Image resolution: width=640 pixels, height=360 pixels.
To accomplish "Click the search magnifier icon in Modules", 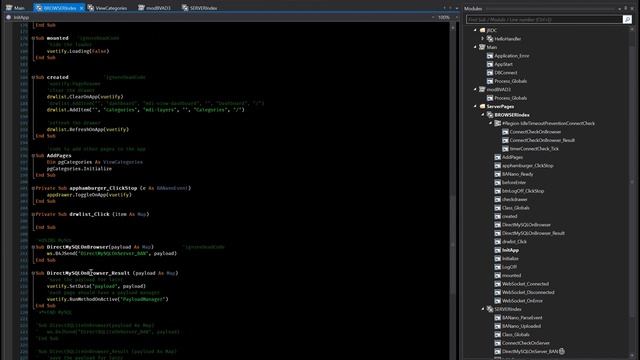I will click(x=627, y=19).
